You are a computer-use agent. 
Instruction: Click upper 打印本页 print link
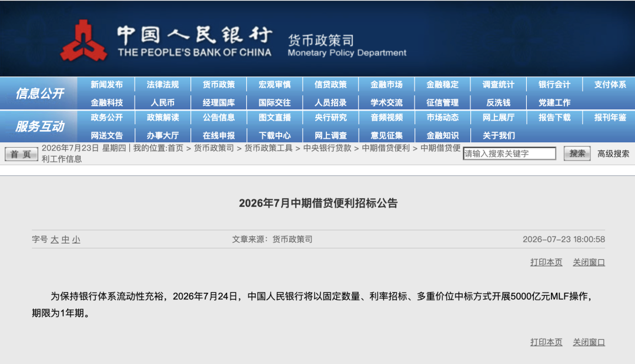coord(546,262)
